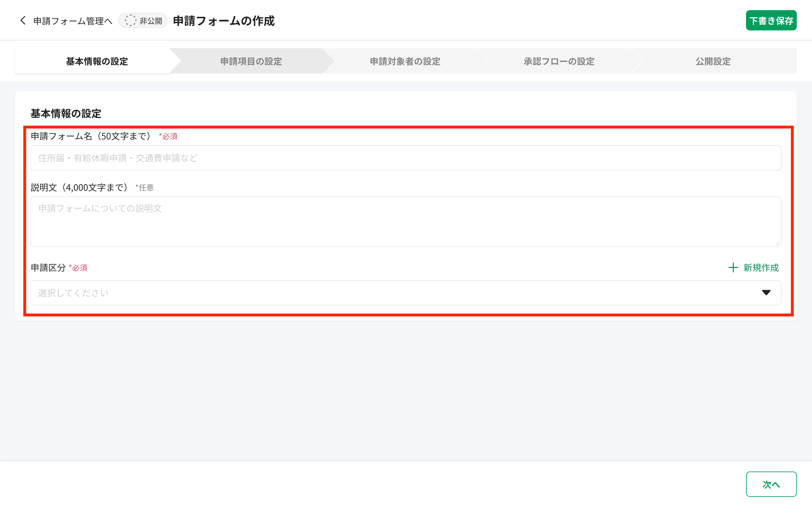Click the 非公開 status badge
This screenshot has width=812, height=507.
(x=143, y=21)
